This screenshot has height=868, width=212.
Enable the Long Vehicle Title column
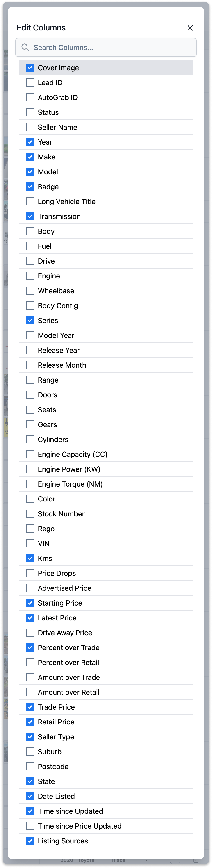(x=30, y=201)
